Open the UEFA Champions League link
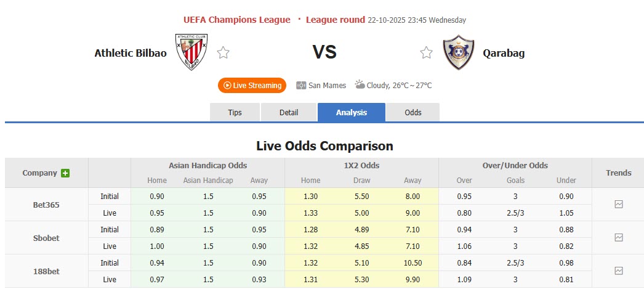Image resolution: width=644 pixels, height=289 pixels. click(x=237, y=20)
